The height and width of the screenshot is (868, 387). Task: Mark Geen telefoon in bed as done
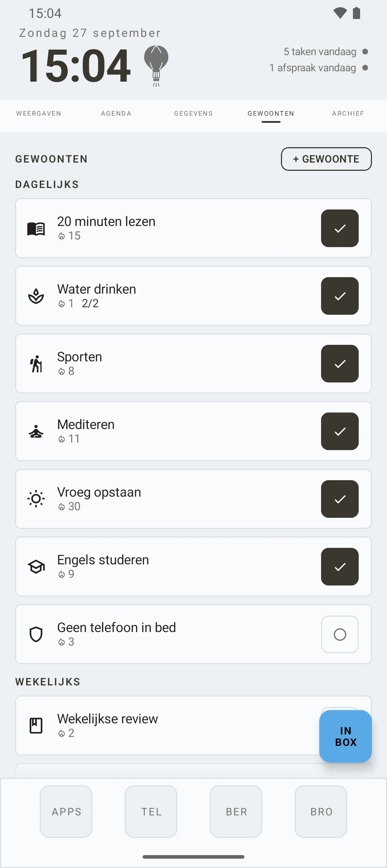point(340,634)
